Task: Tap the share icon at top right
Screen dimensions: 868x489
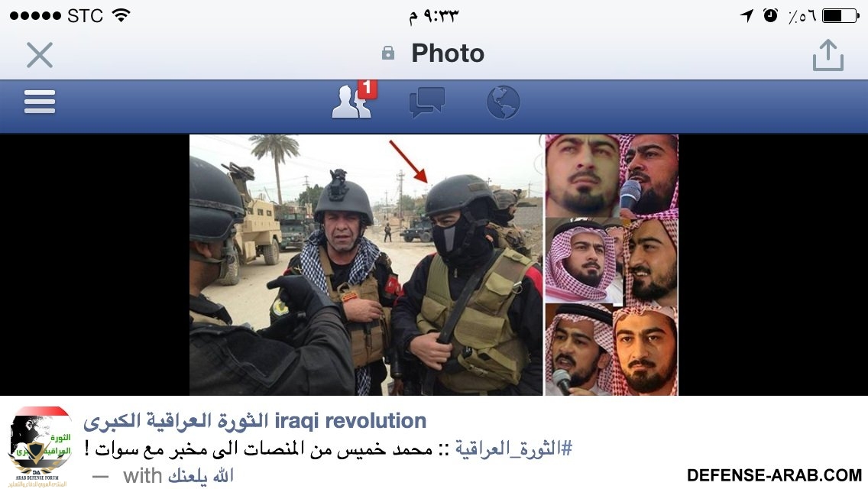Action: tap(828, 55)
